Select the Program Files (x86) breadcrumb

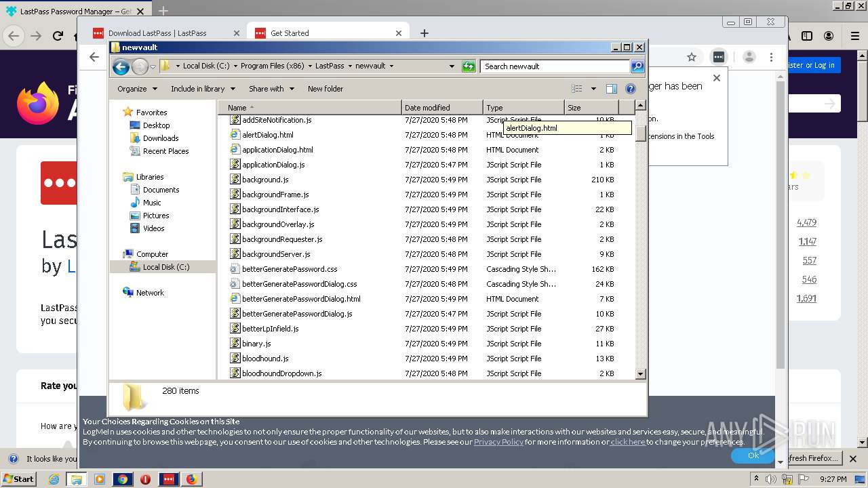click(273, 66)
